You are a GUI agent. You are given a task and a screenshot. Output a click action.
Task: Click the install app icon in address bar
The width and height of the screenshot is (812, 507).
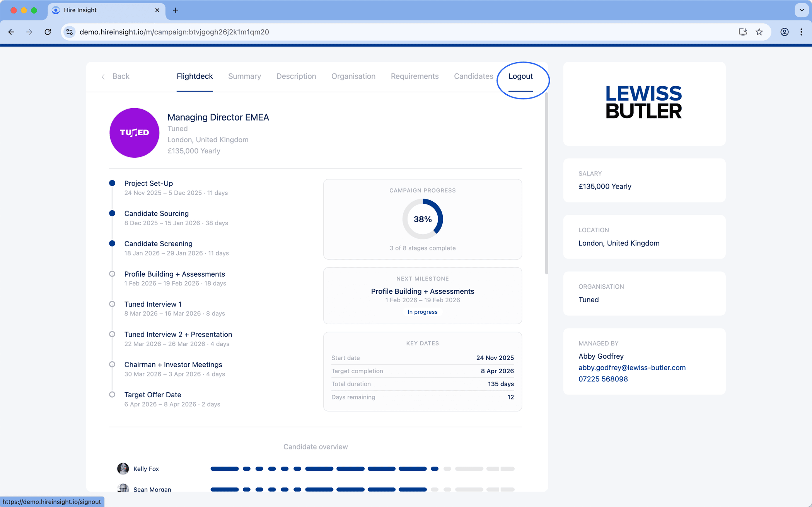(x=742, y=32)
